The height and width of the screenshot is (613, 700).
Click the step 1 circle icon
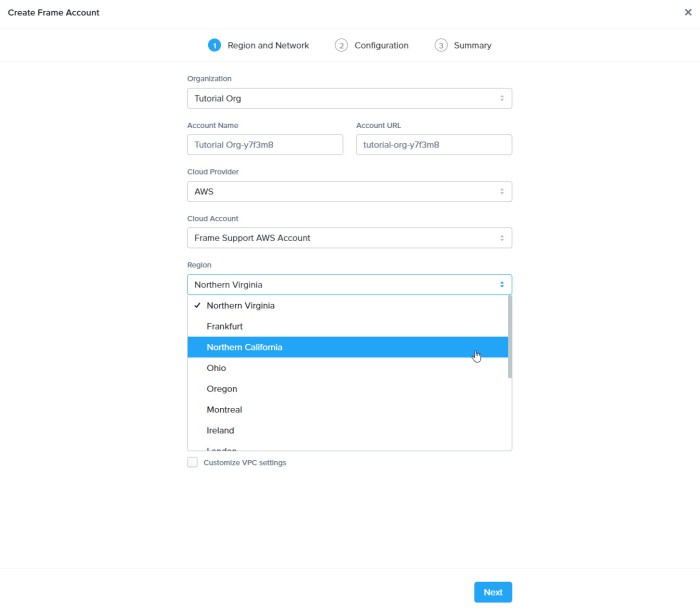pos(214,45)
